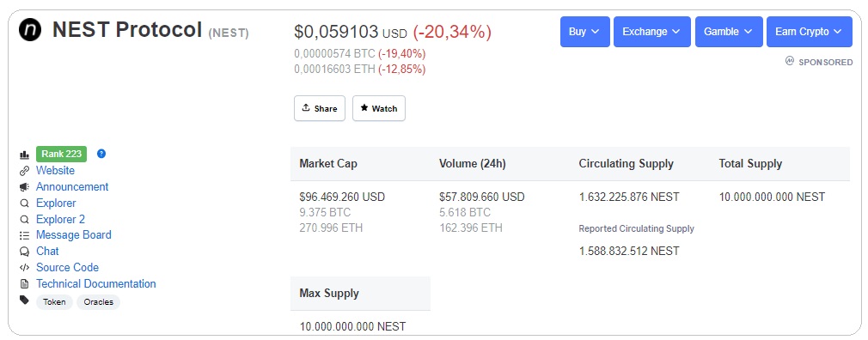Screen dimensions: 868x340
Task: Toggle Watch star for NEST Protocol
Action: (379, 108)
